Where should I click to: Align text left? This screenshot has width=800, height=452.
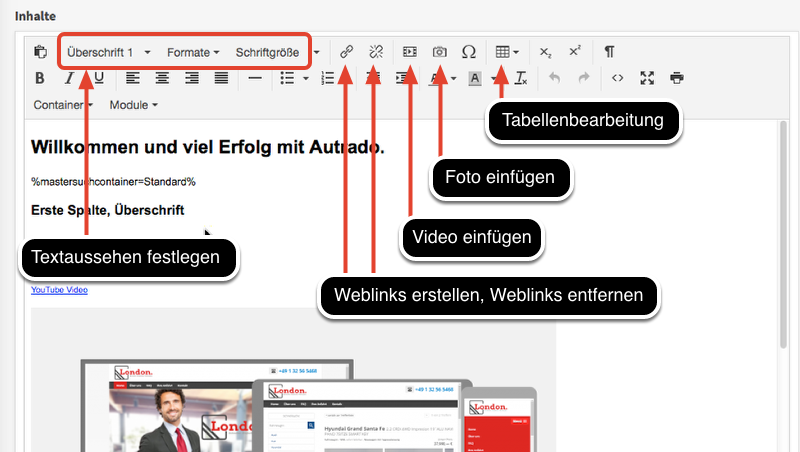pos(133,78)
